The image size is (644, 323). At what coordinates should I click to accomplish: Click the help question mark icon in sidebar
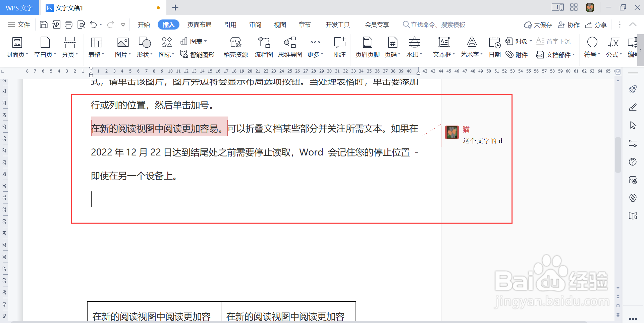click(633, 161)
